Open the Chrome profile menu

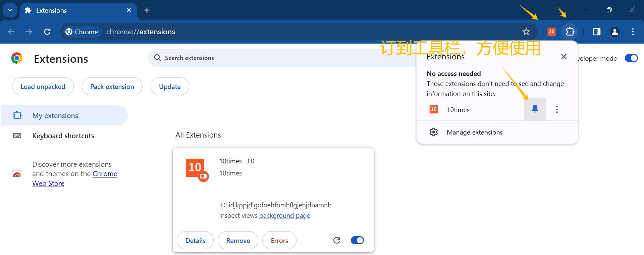coord(615,32)
